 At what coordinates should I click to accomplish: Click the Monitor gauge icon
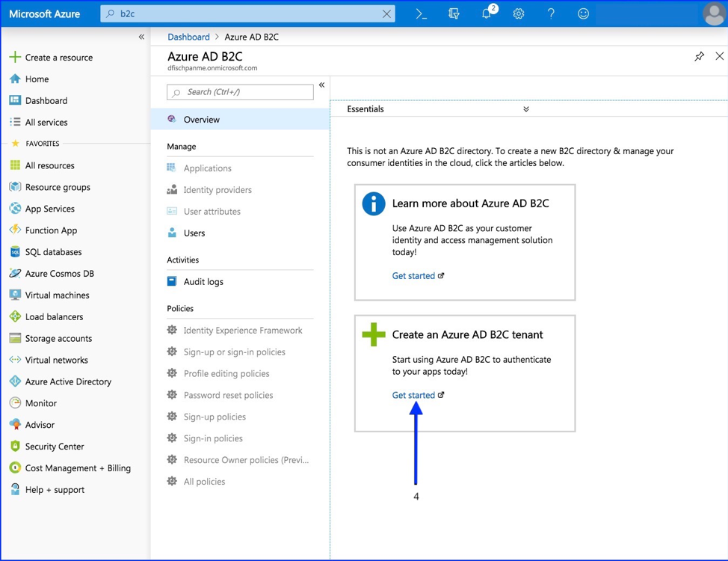(x=15, y=402)
